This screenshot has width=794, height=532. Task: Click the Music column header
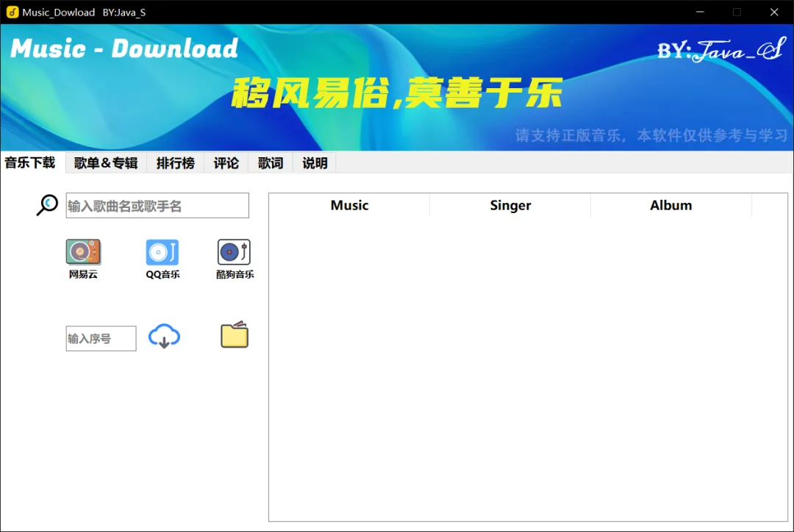(x=349, y=205)
